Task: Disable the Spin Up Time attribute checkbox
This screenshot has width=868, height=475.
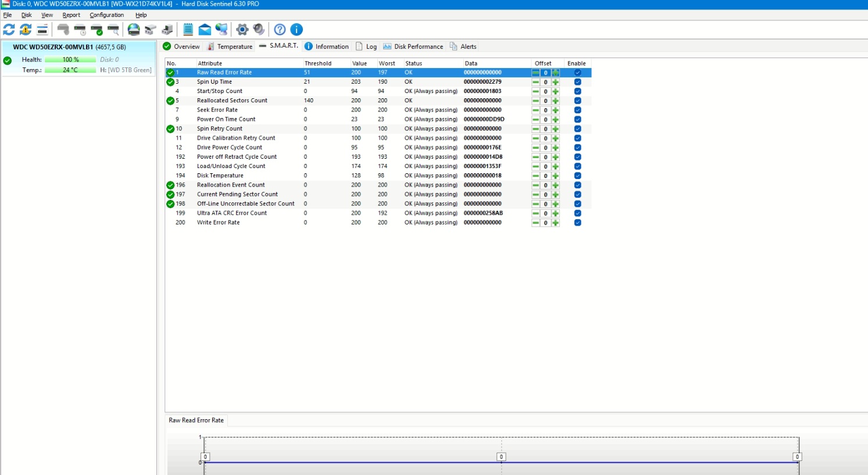Action: point(577,82)
